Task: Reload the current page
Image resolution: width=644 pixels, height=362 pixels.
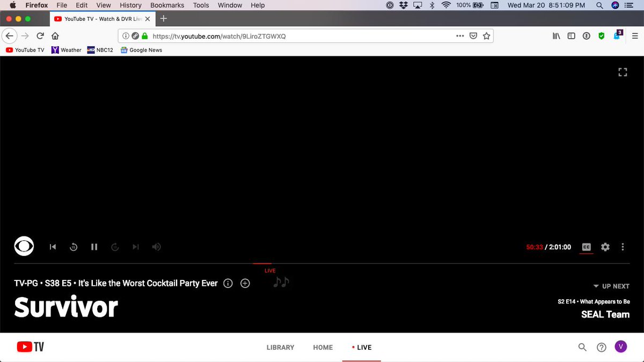Action: coord(40,36)
